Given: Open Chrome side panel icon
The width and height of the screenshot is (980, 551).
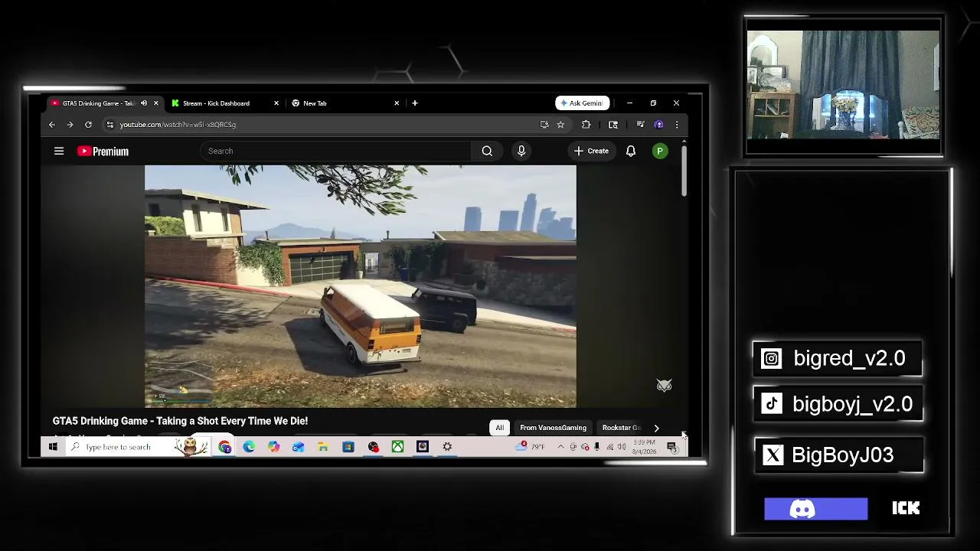Looking at the screenshot, I should coord(613,125).
